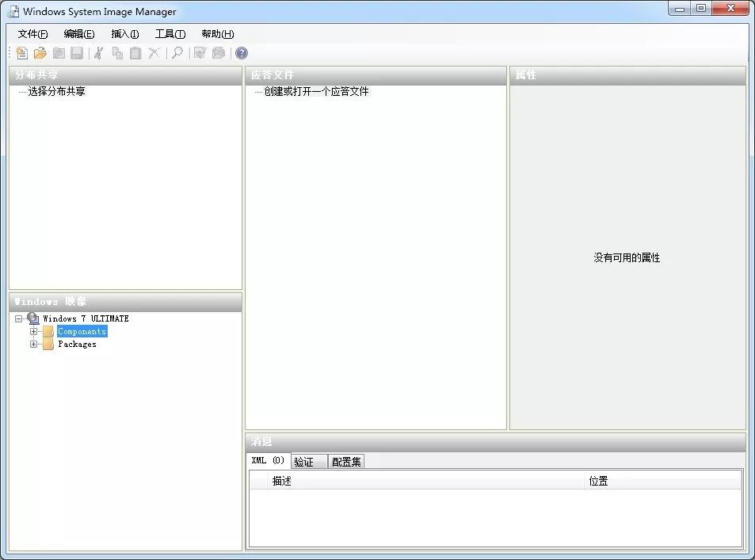Switch to the 验证 tab
The height and width of the screenshot is (560, 755).
point(309,462)
